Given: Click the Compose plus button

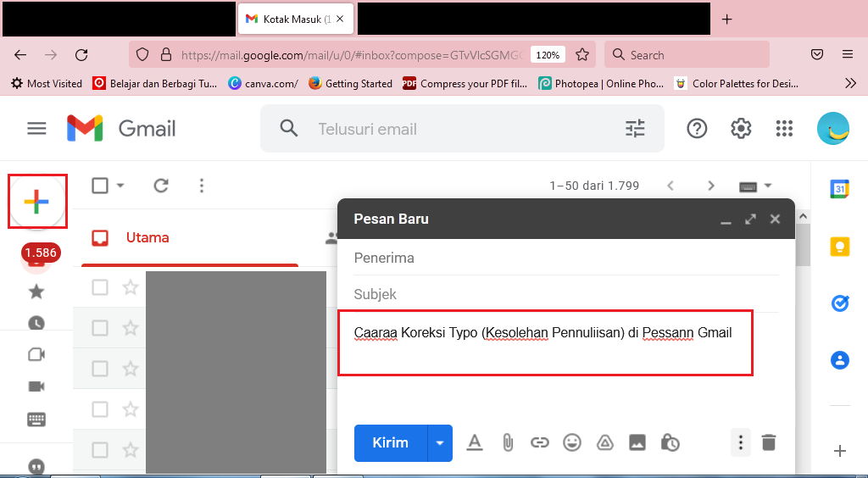Looking at the screenshot, I should [x=36, y=202].
